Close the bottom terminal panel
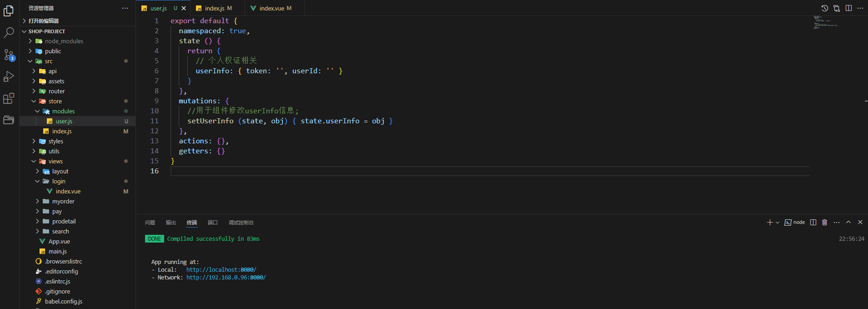 (860, 222)
